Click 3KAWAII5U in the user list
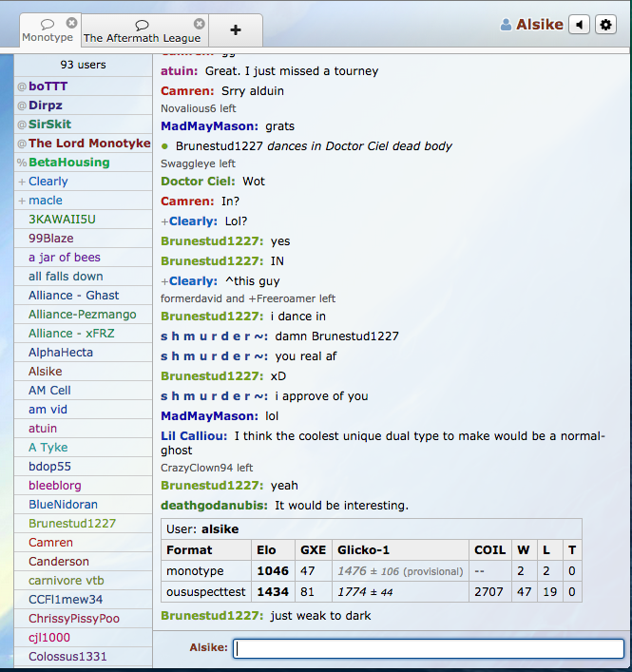 tap(84, 220)
